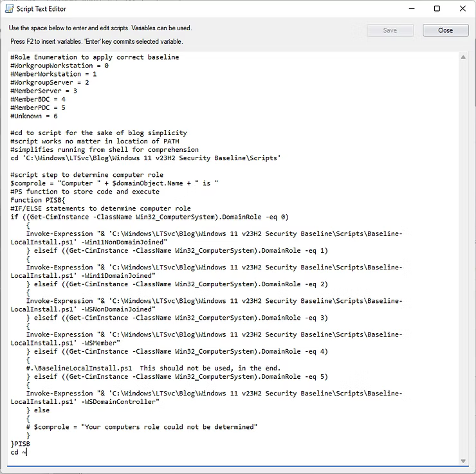Click the '-WSDomainController' parameter line
Viewport: 476px width, 474px height.
tap(85, 402)
